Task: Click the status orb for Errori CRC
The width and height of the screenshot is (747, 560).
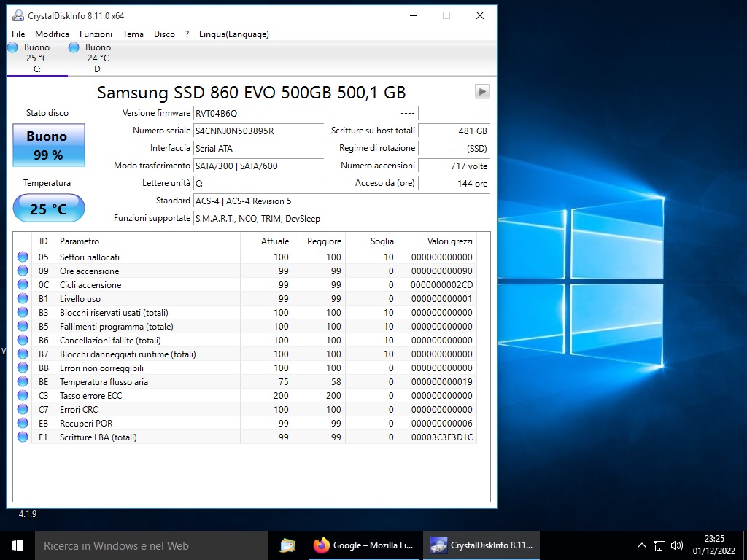Action: [x=23, y=408]
